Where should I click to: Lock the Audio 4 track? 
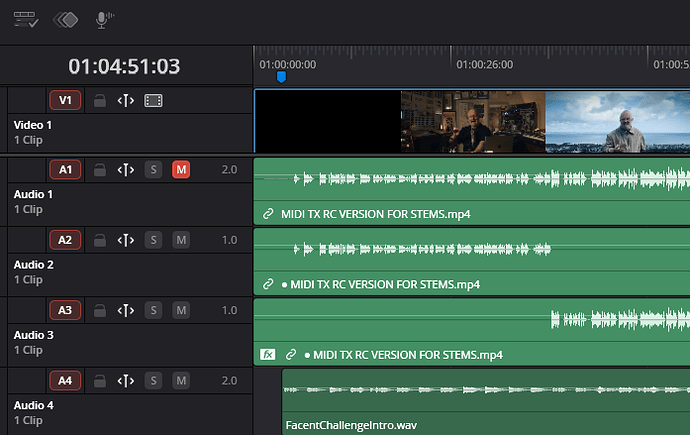[99, 380]
